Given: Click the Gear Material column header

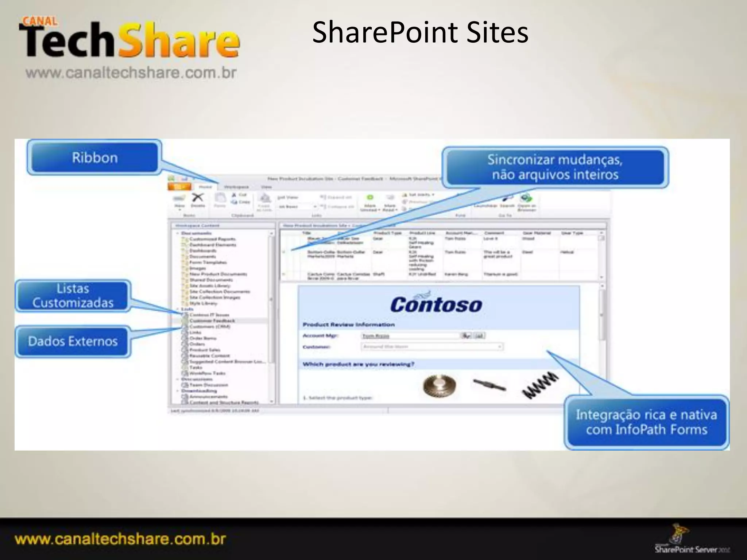Looking at the screenshot, I should coord(537,233).
